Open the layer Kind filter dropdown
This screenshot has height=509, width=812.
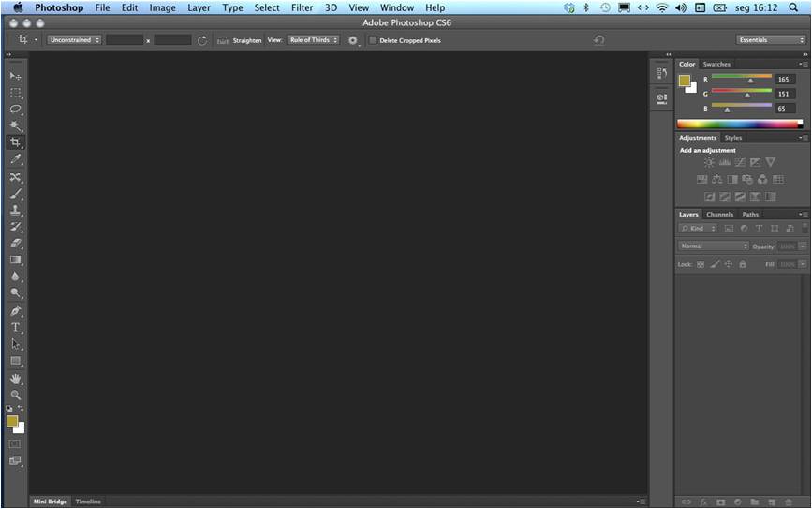[x=698, y=228]
